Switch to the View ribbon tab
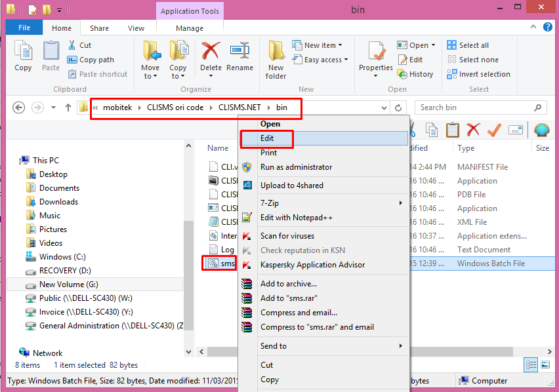Viewport: 559px width, 392px height. click(x=136, y=28)
